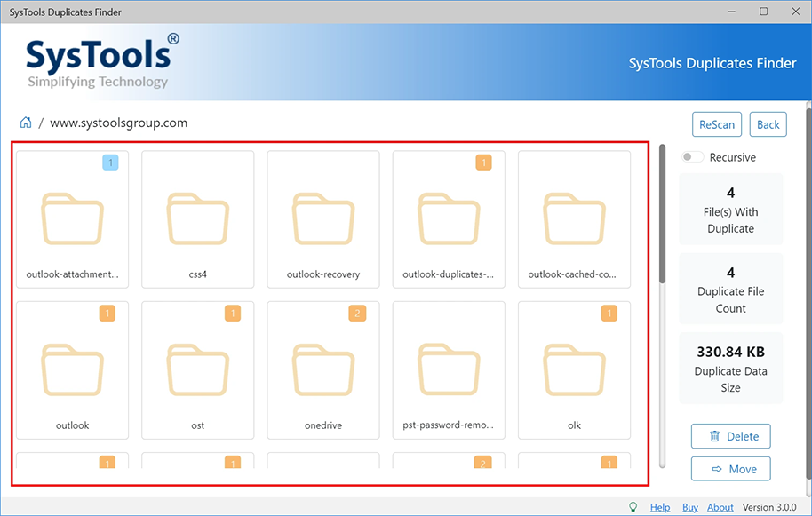Move the selected duplicates
Image resolution: width=812 pixels, height=516 pixels.
point(730,469)
